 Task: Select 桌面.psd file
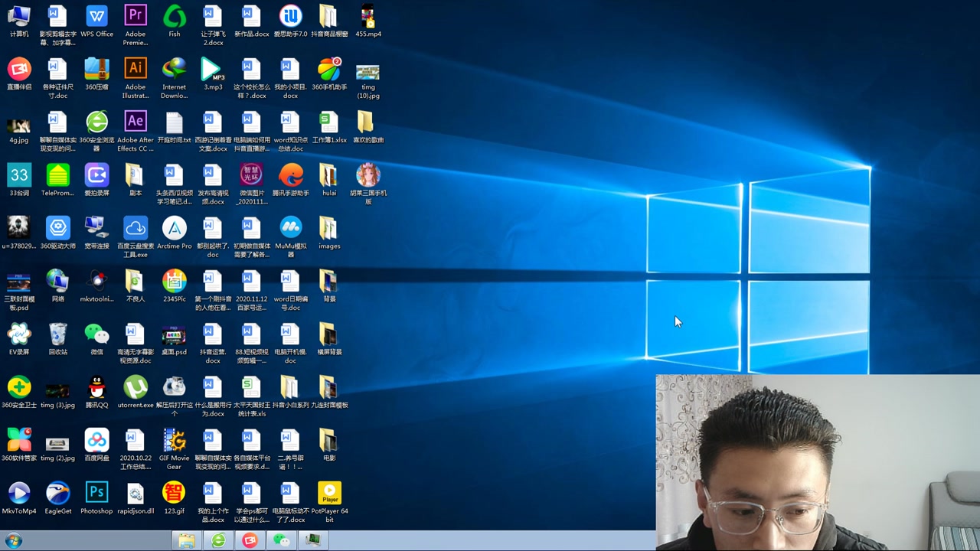click(175, 338)
